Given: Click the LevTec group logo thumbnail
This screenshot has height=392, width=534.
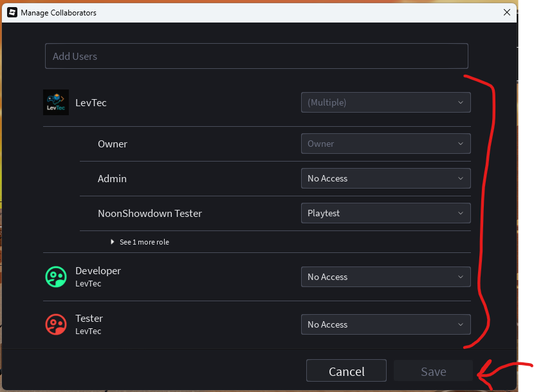Looking at the screenshot, I should tap(56, 102).
